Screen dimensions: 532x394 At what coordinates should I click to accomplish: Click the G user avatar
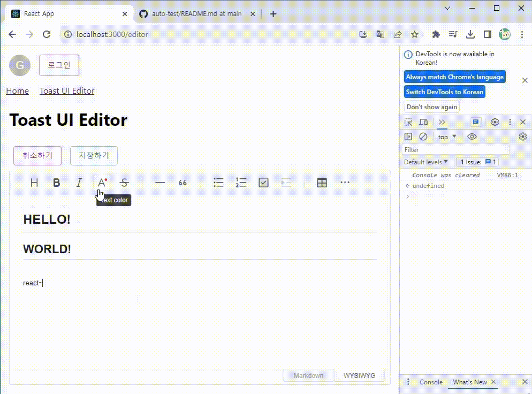point(20,65)
